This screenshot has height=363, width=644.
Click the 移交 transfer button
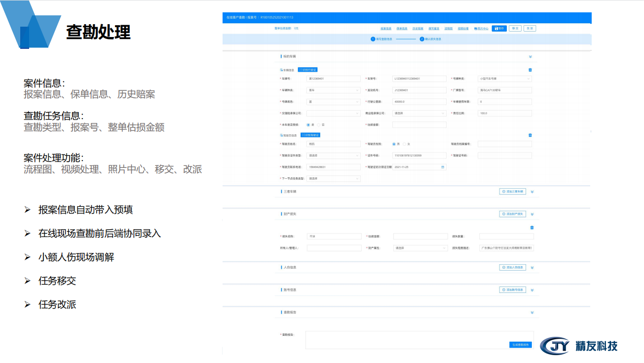[x=515, y=29]
